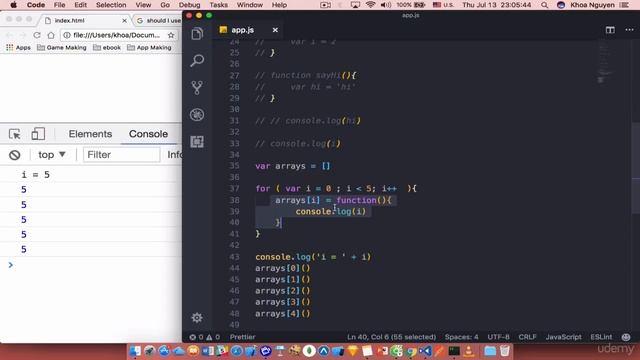Open the Debug view in activity bar
Screen dimensions: 640x360
pos(197,115)
